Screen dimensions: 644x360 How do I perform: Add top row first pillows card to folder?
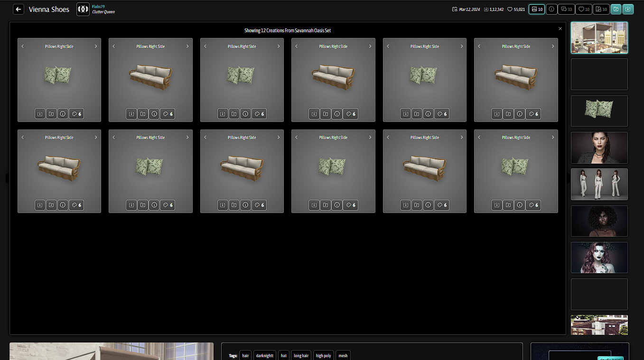pos(51,114)
